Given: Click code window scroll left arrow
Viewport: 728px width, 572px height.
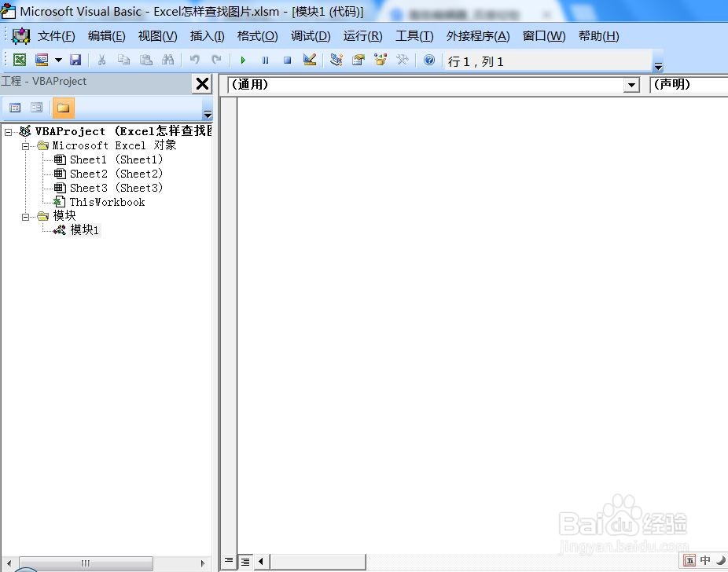Looking at the screenshot, I should tap(261, 562).
